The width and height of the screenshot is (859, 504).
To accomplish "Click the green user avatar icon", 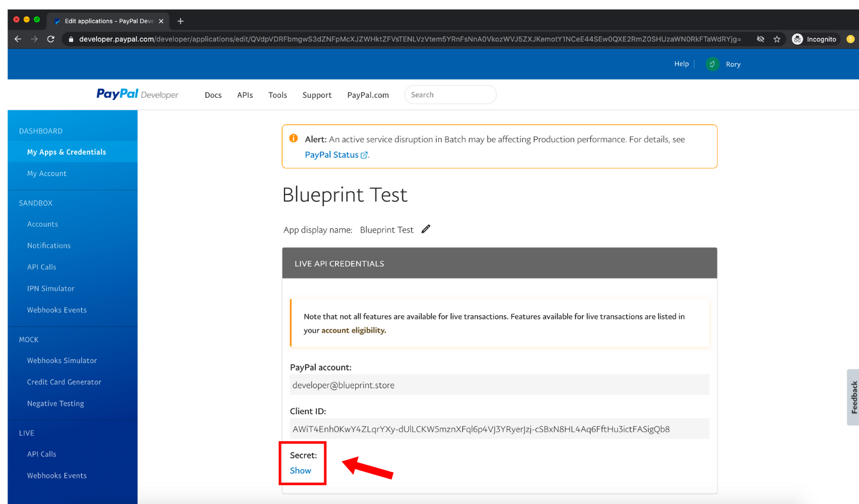I will [712, 64].
